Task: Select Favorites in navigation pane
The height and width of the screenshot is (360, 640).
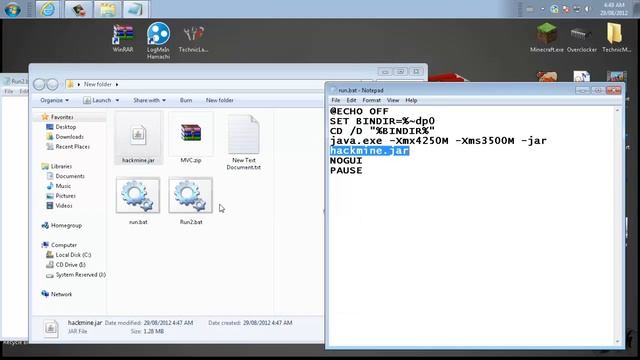Action: tap(62, 117)
